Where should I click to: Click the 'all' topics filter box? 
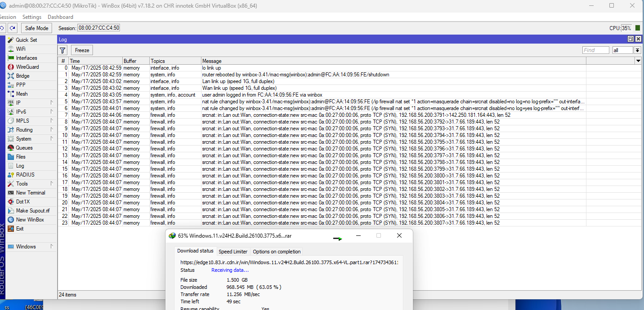[623, 50]
